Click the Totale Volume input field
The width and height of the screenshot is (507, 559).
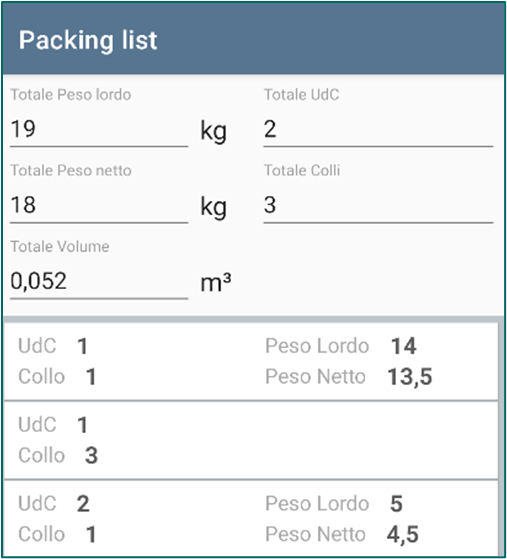click(99, 282)
